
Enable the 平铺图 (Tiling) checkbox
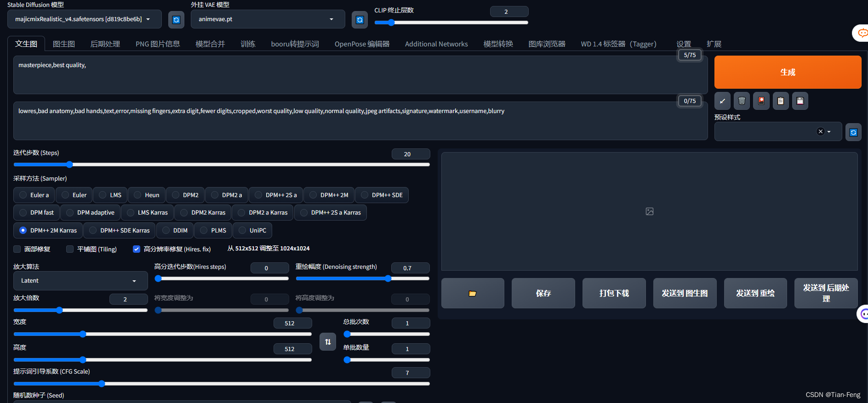point(70,249)
